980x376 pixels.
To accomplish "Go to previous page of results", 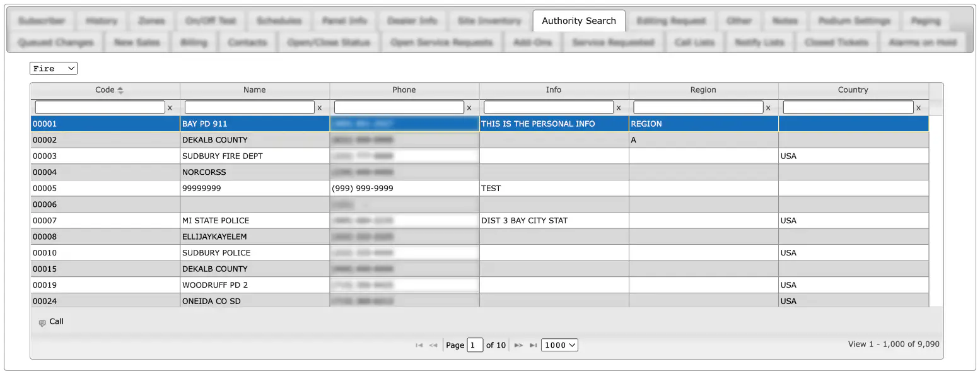I will pyautogui.click(x=433, y=345).
